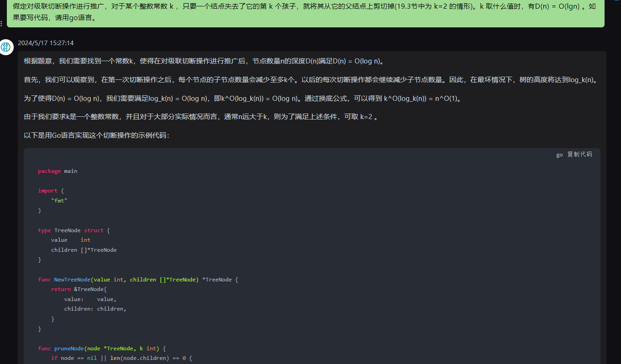This screenshot has width=621, height=364.
Task: Click the code line 'package main'
Action: [58, 171]
